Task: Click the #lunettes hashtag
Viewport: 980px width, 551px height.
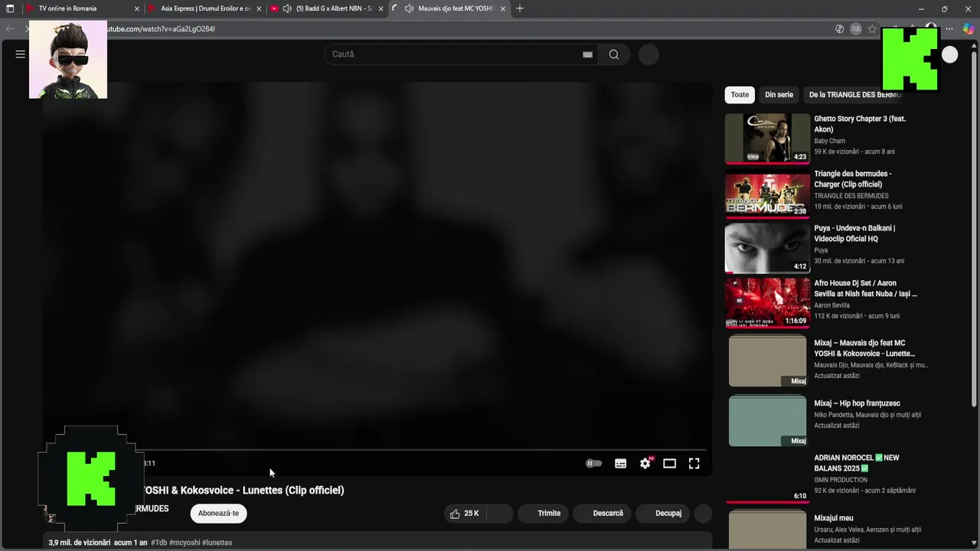Action: pyautogui.click(x=217, y=543)
